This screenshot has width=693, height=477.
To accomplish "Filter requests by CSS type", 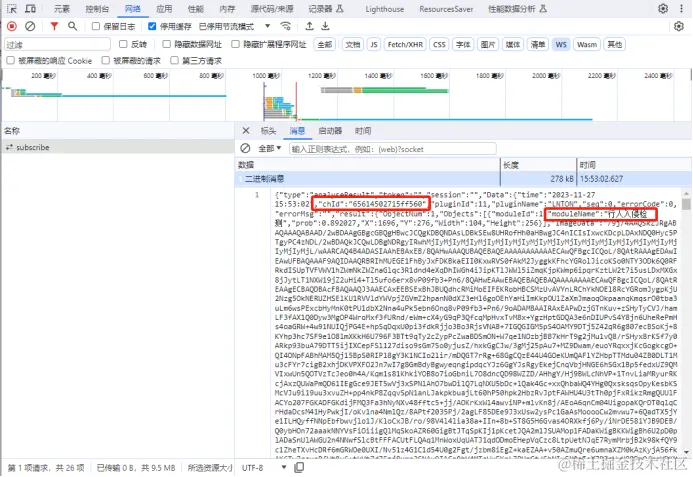I will (439, 44).
